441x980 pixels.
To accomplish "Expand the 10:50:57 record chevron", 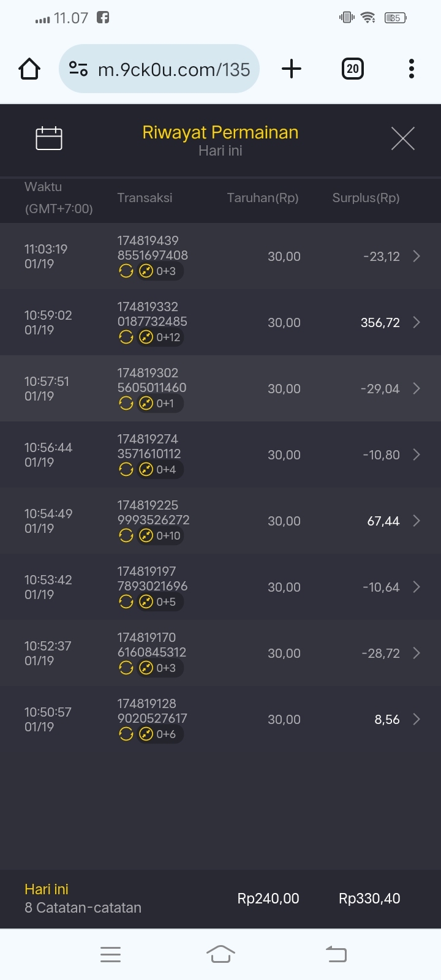I will pos(417,719).
